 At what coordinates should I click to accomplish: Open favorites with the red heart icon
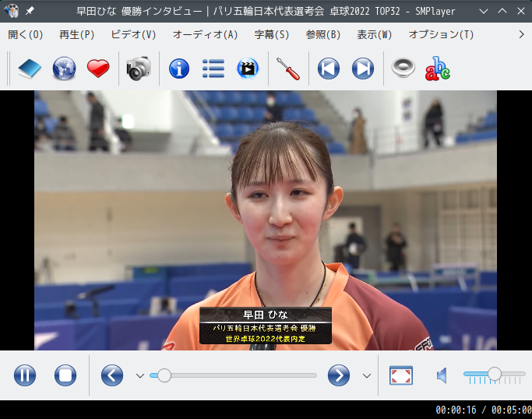pos(98,69)
